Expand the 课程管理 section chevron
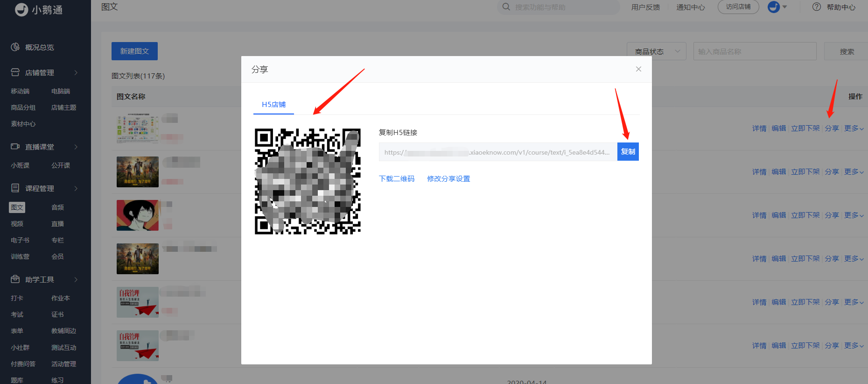868x384 pixels. coord(76,188)
